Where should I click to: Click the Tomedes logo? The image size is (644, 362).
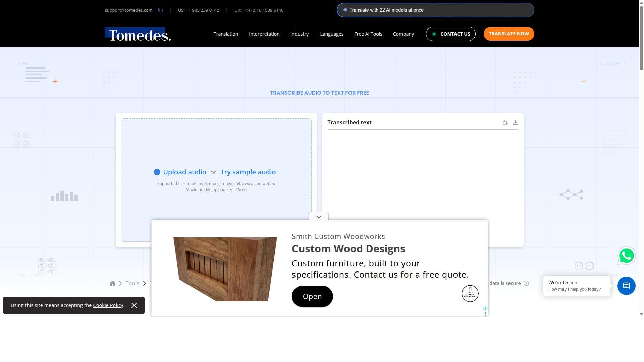(138, 34)
